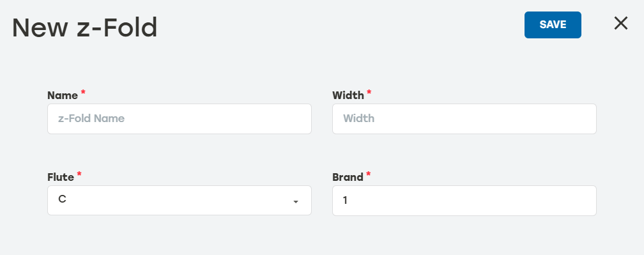Click the selected value C in Flute
The image size is (644, 255).
(x=62, y=199)
